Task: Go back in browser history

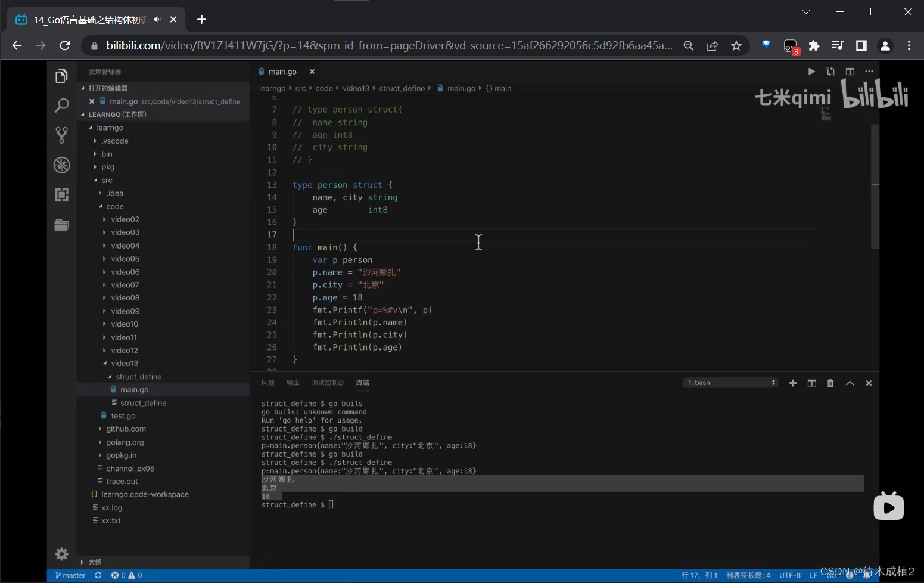Action: click(x=17, y=45)
